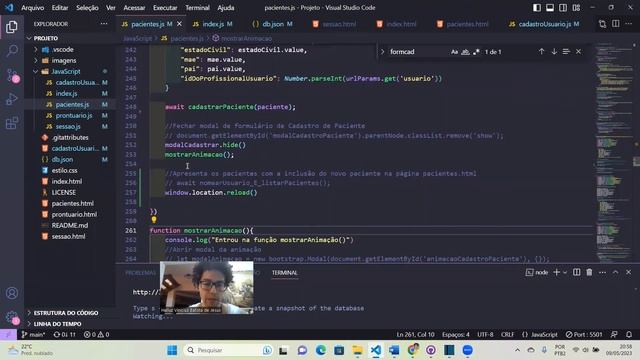This screenshot has width=640, height=360.
Task: Toggle the bottom panel layout icon
Action: pos(550,7)
